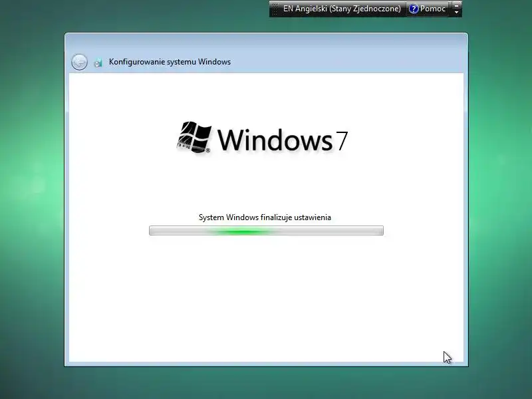Click the Pomoc help button
532x399 pixels.
pos(428,9)
